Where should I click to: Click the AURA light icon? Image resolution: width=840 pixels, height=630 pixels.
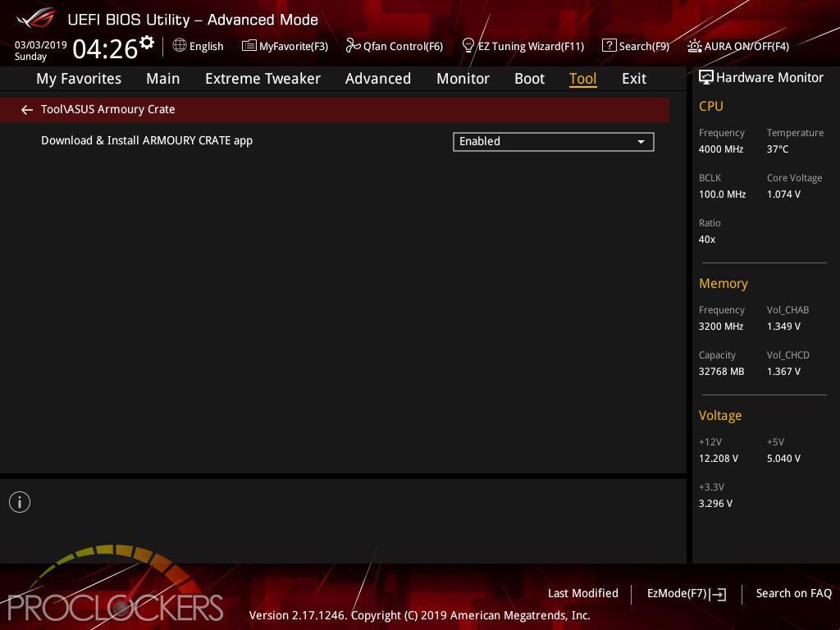(x=694, y=46)
